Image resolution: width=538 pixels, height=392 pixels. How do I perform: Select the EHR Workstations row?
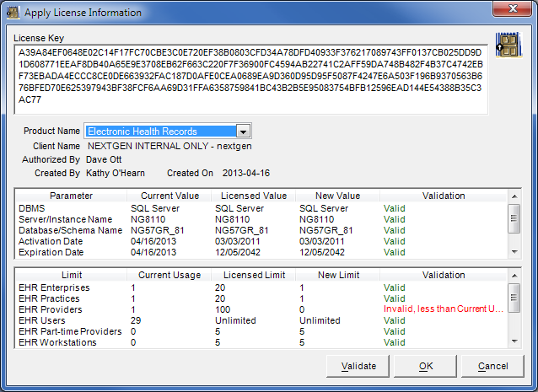(x=261, y=342)
